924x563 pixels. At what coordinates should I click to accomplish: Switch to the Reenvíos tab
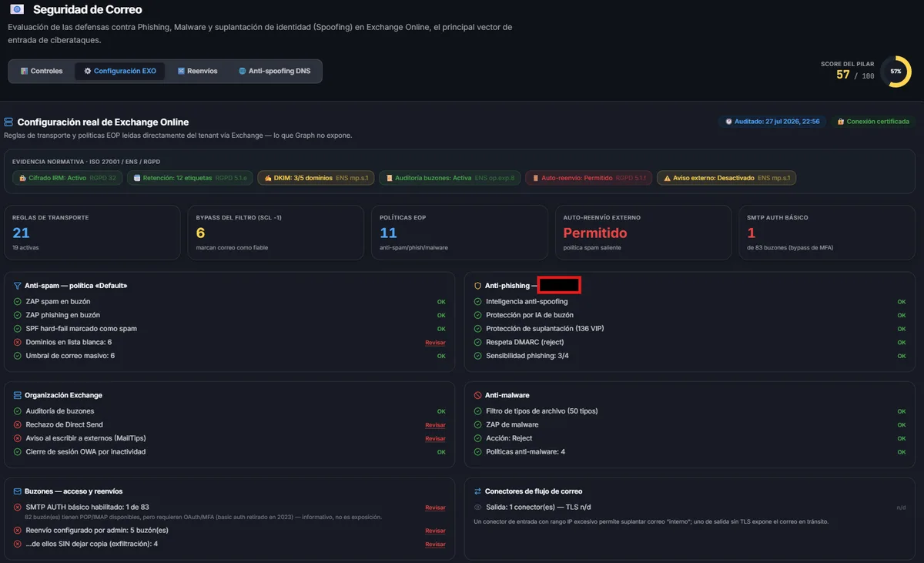[x=197, y=71]
